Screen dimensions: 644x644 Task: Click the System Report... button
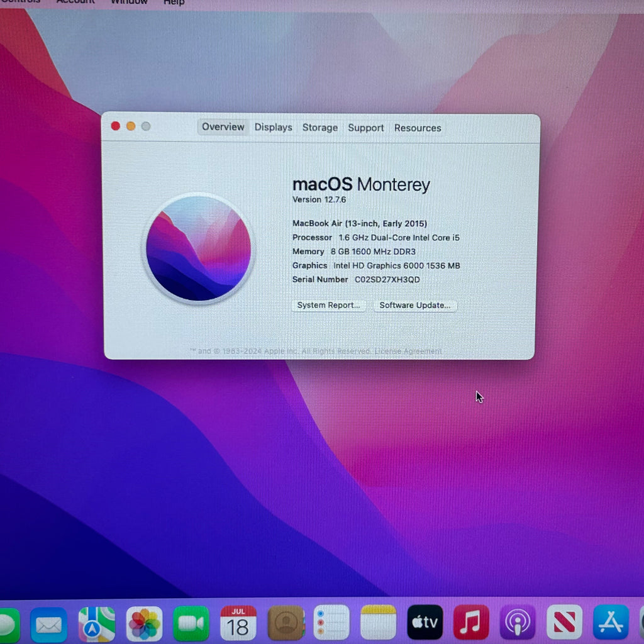[328, 305]
